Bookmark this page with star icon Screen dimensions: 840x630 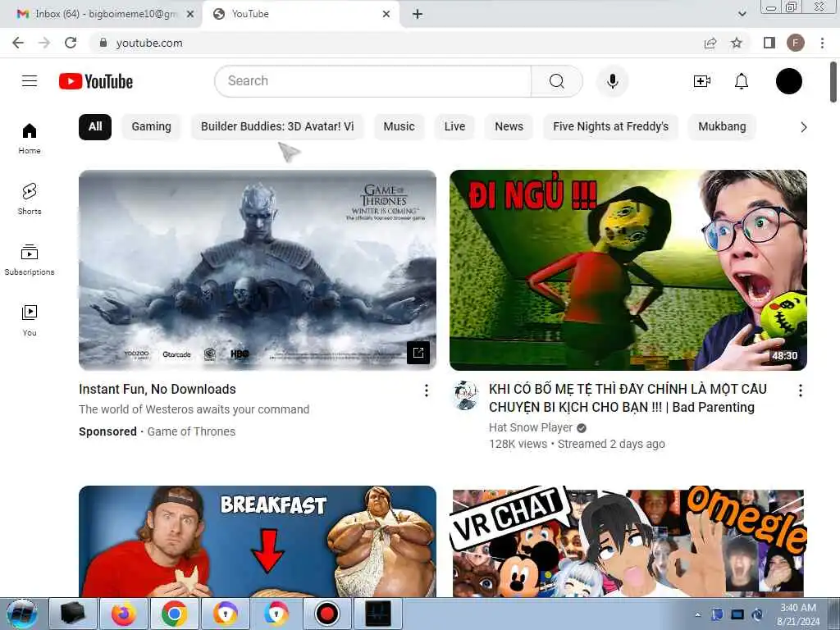(737, 43)
